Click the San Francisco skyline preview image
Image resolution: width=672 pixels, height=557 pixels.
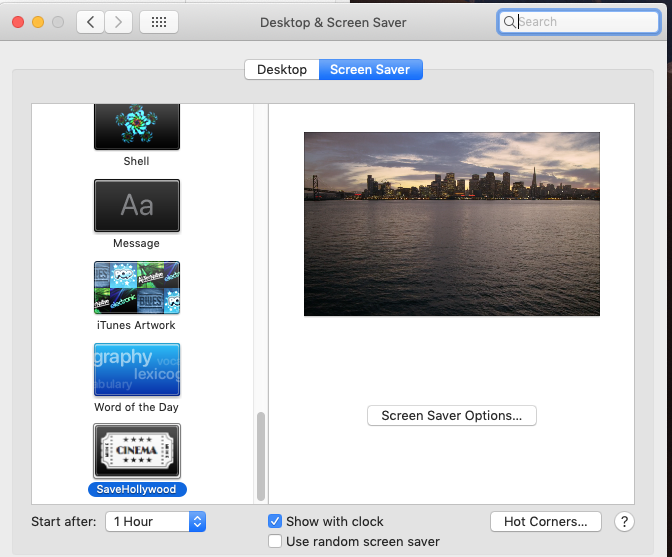point(452,224)
